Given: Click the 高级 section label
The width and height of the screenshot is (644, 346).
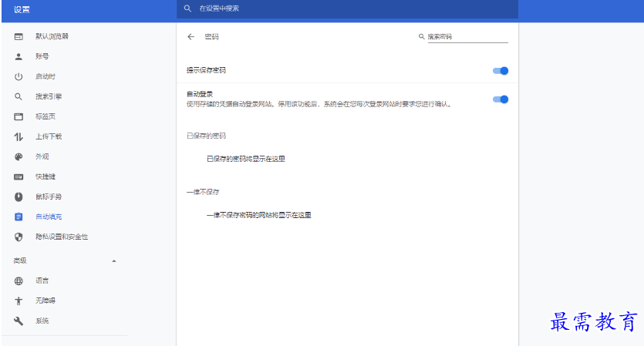Looking at the screenshot, I should [20, 261].
